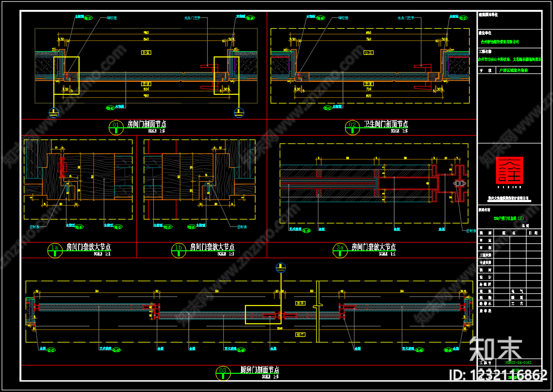Pick the 1a detail number bubble
553x392 pixels.
[54, 249]
